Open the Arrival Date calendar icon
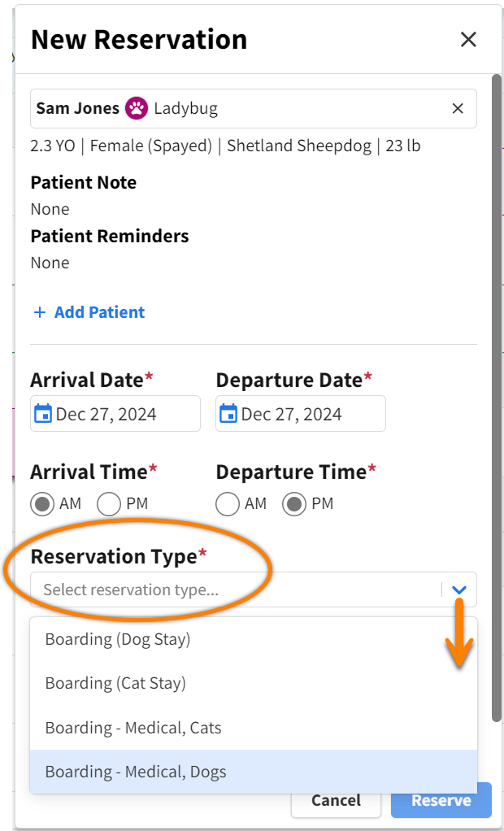The width and height of the screenshot is (504, 831). point(44,413)
